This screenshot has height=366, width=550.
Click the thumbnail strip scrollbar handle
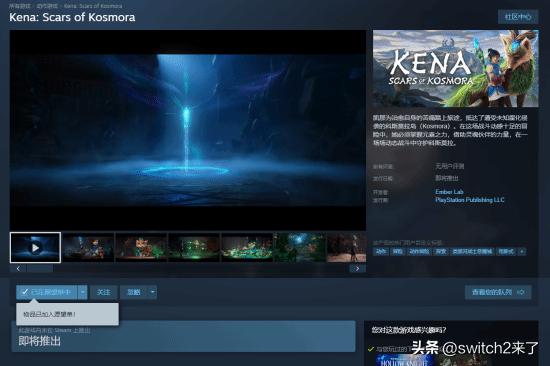(40, 269)
